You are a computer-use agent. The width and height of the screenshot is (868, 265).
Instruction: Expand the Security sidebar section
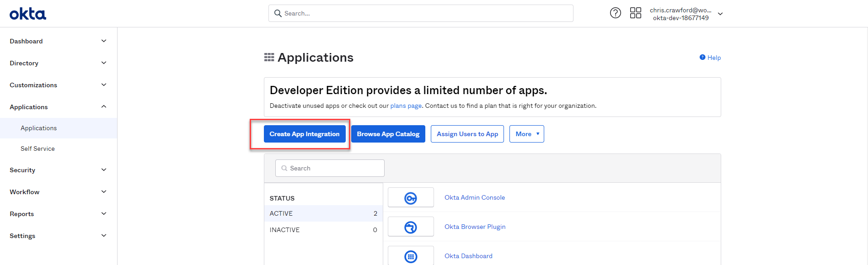(104, 170)
